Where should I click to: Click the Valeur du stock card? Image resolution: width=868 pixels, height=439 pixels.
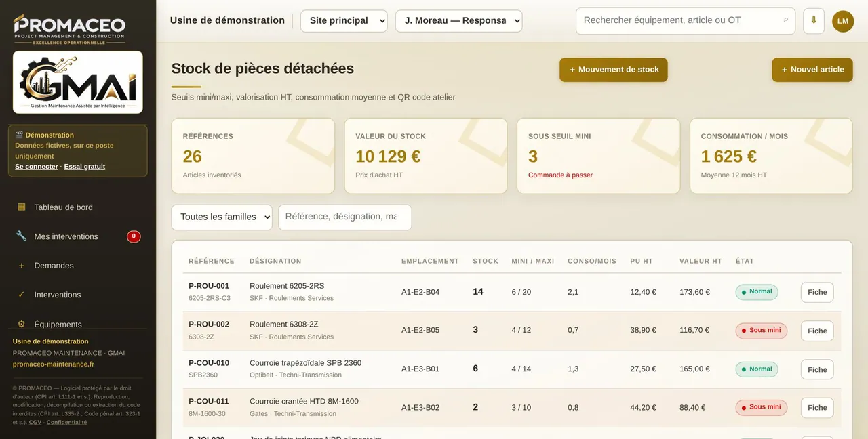coord(426,156)
